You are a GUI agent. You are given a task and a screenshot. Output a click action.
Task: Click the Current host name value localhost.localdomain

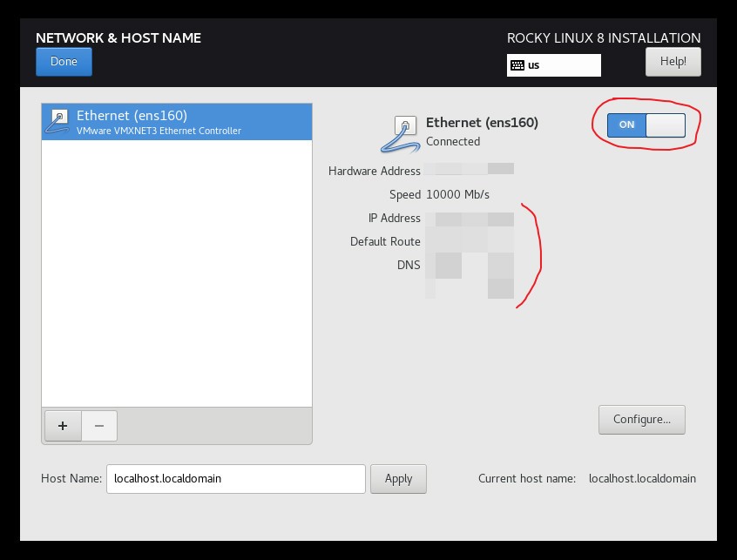coord(642,479)
